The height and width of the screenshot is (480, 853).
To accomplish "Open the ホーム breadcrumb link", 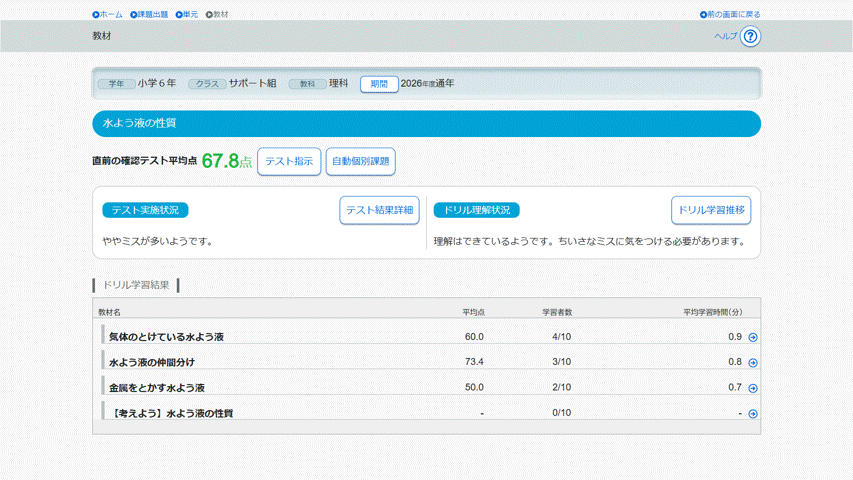I will [x=108, y=15].
